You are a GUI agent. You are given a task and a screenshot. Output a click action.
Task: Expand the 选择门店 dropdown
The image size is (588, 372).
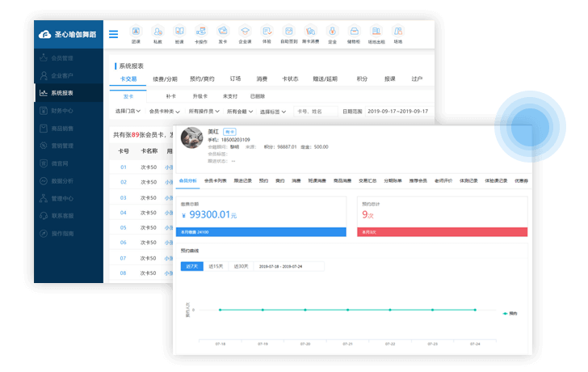[128, 111]
